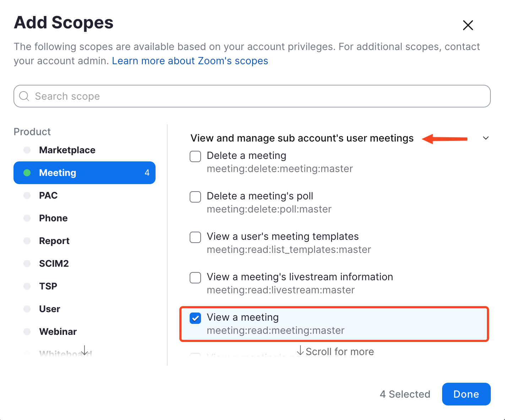Click the meeting:delete:meeting:master scope text

[280, 169]
